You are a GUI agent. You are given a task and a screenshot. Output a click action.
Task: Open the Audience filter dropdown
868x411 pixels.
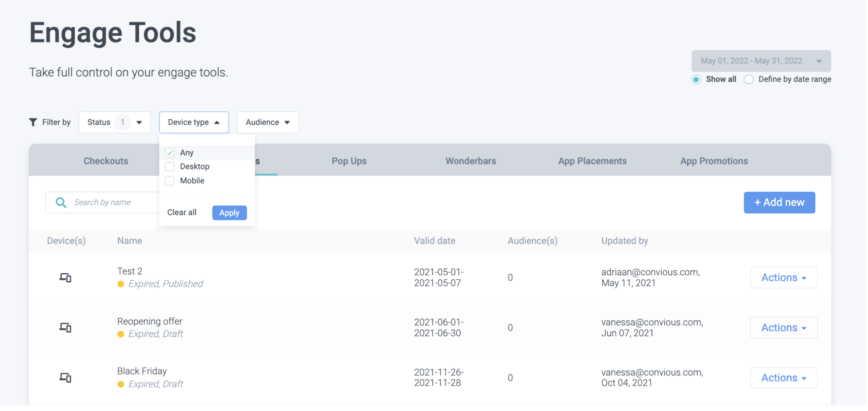(x=267, y=122)
